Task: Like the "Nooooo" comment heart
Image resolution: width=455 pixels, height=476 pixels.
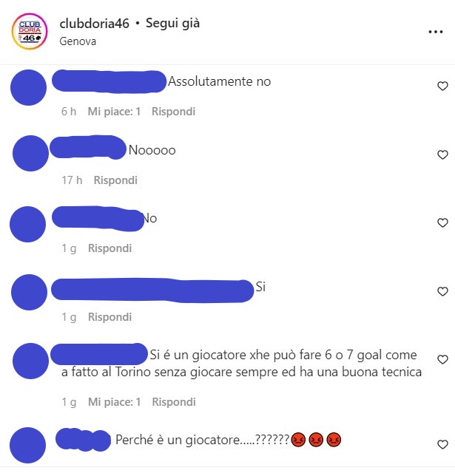Action: pyautogui.click(x=442, y=154)
